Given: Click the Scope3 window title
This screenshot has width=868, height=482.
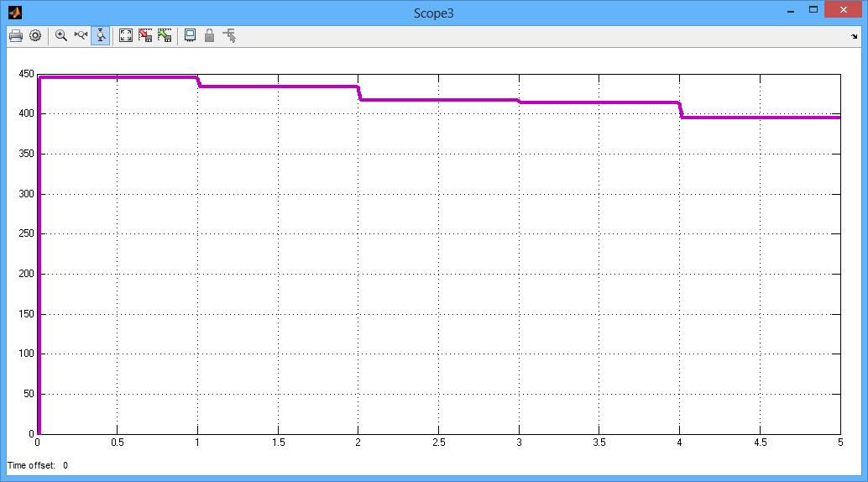Looking at the screenshot, I should click(x=433, y=13).
